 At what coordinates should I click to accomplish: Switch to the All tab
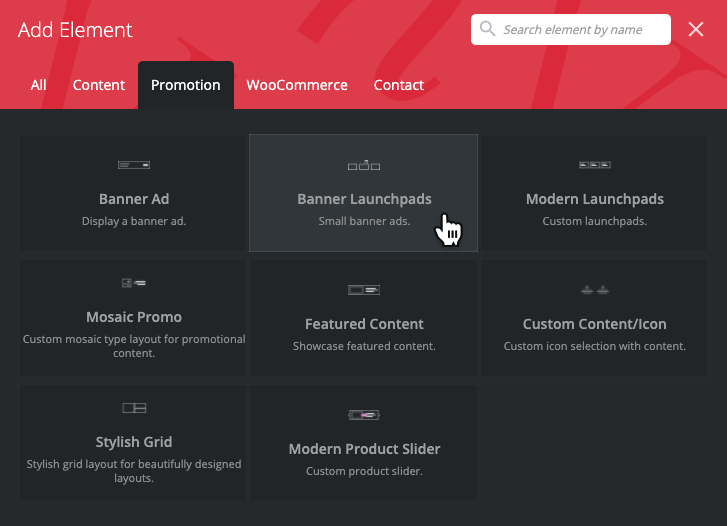[x=38, y=85]
